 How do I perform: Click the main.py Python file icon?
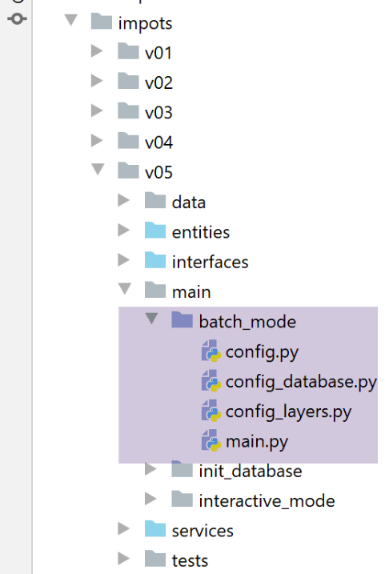click(211, 440)
